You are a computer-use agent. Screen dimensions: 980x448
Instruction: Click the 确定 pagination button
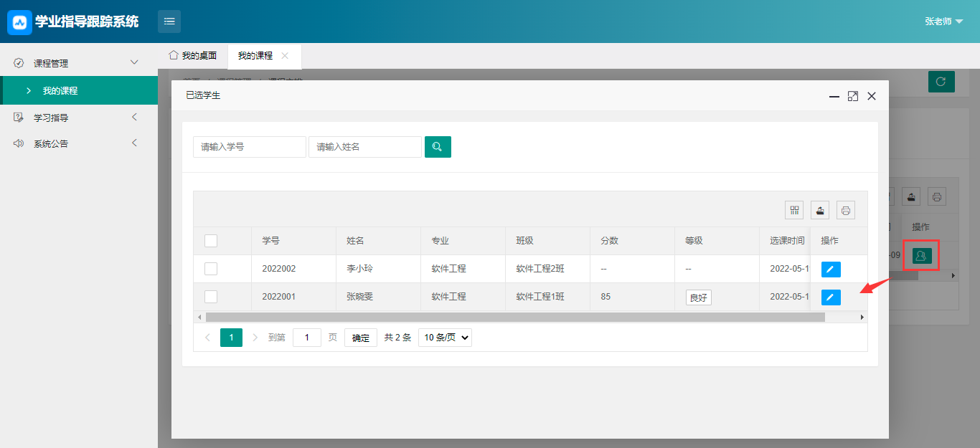(x=361, y=338)
